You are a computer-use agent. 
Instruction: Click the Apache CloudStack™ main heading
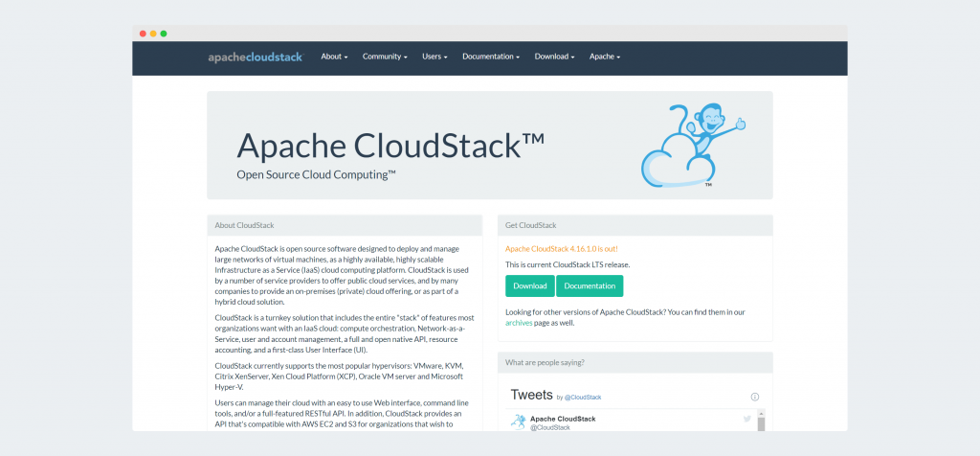pos(390,146)
